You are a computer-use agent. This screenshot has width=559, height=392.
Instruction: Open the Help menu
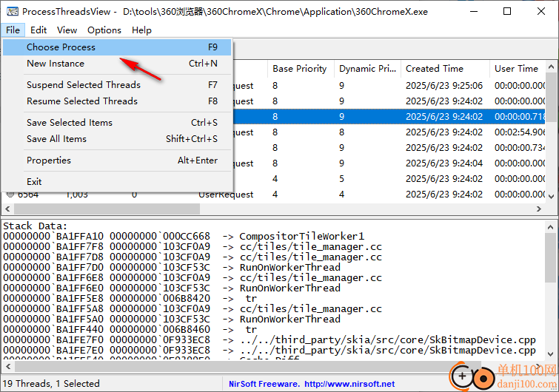[141, 30]
